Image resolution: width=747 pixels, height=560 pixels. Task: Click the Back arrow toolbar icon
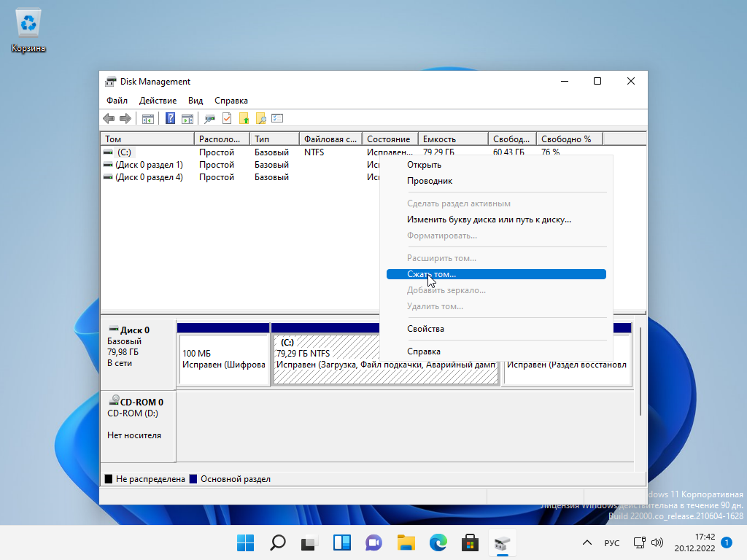109,119
